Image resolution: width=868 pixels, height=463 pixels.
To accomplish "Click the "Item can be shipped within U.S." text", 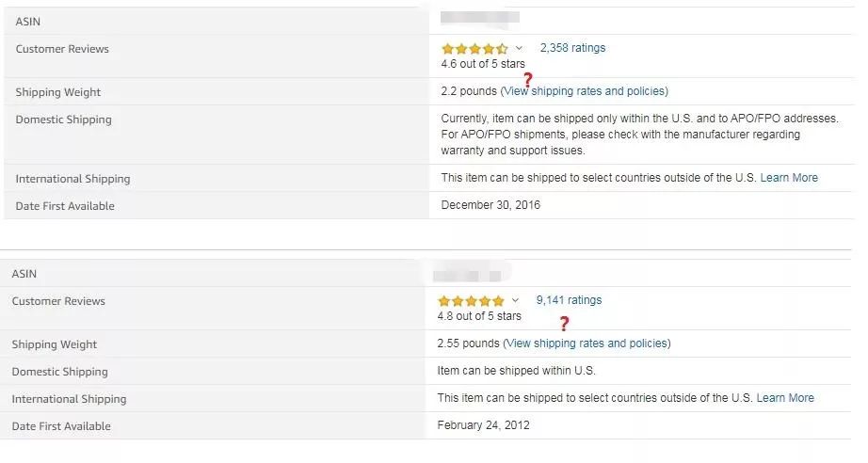I will click(516, 371).
